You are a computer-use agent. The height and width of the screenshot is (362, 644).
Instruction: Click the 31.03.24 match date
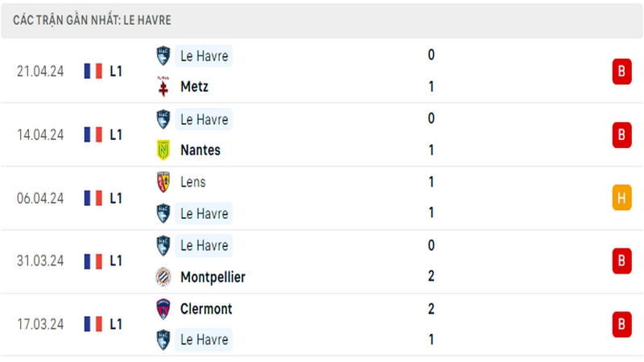(x=40, y=261)
